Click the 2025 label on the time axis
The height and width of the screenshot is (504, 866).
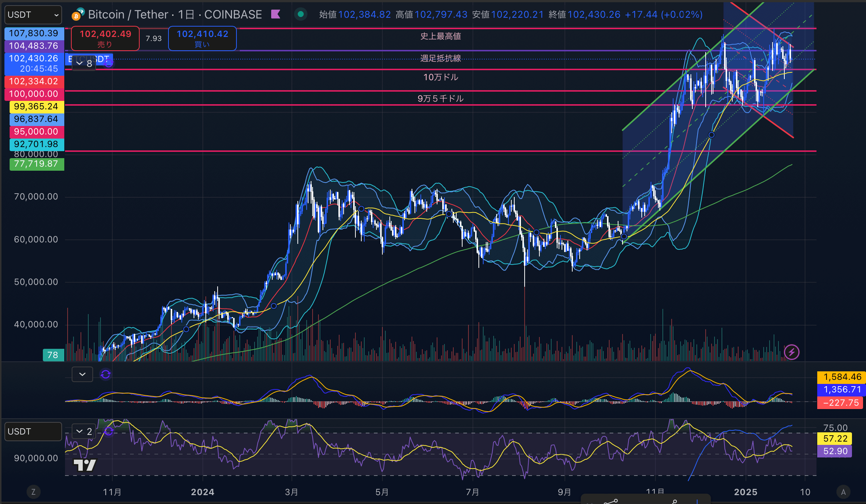click(x=746, y=492)
